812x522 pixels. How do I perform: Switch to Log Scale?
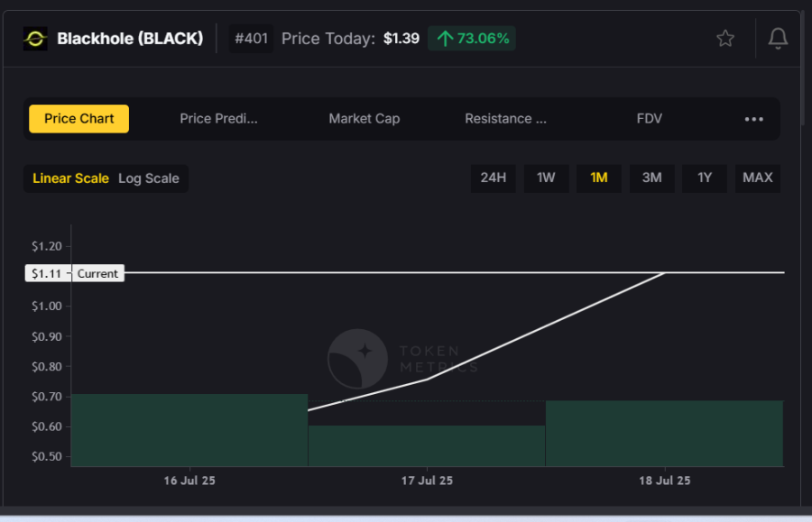pos(149,179)
